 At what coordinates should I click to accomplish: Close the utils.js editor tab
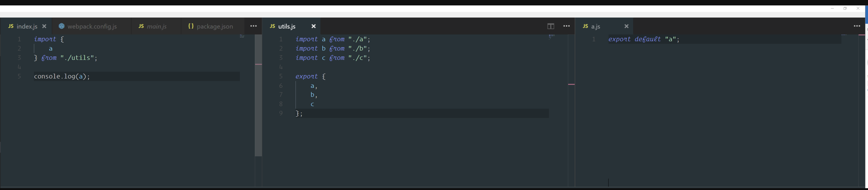click(313, 26)
